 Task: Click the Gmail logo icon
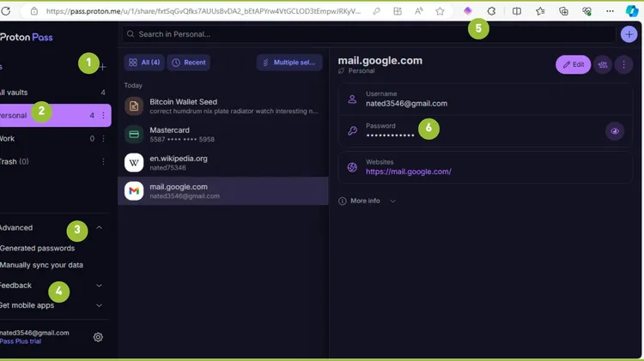pyautogui.click(x=134, y=191)
